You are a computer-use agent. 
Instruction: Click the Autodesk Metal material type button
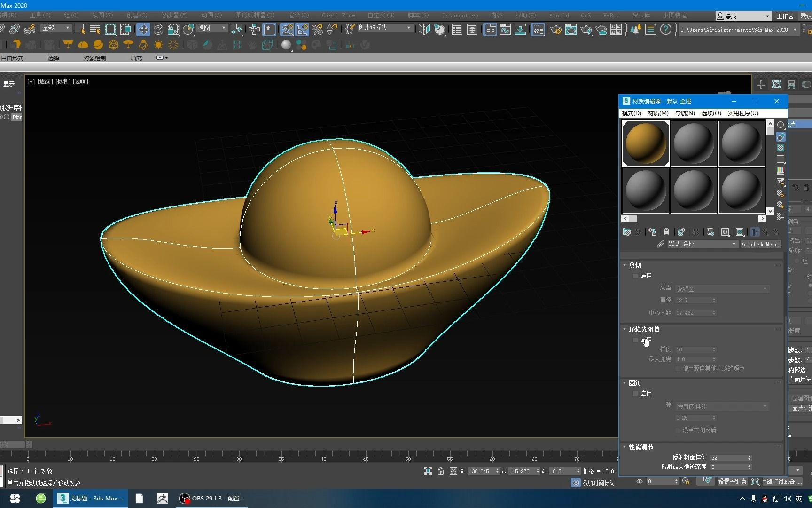point(760,244)
